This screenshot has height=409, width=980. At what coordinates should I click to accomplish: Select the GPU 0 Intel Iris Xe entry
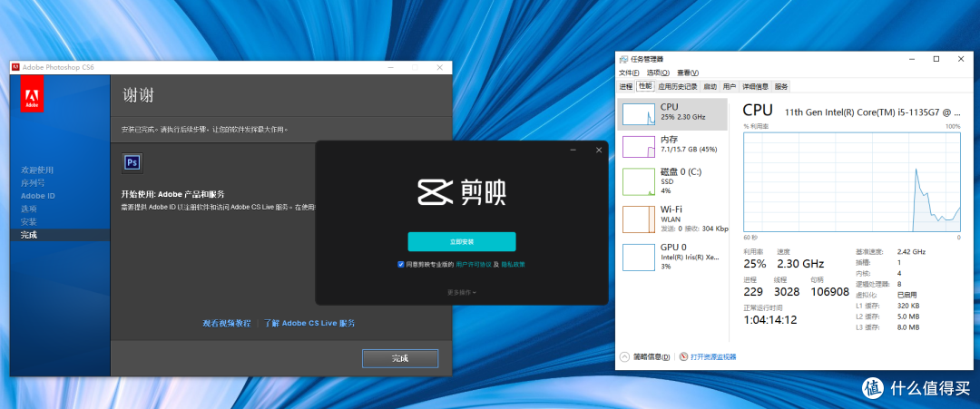672,257
